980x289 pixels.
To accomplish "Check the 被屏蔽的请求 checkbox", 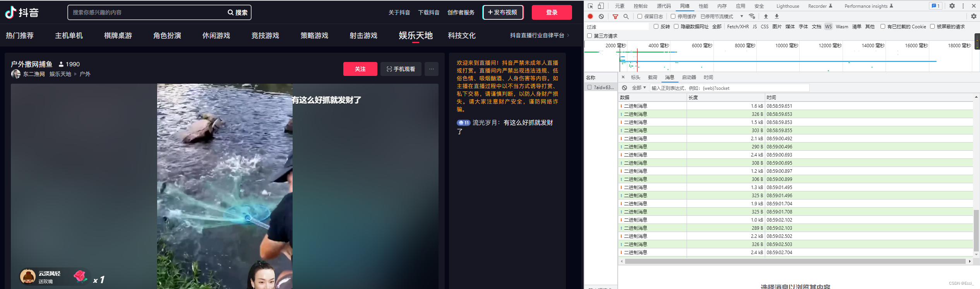I will [932, 26].
